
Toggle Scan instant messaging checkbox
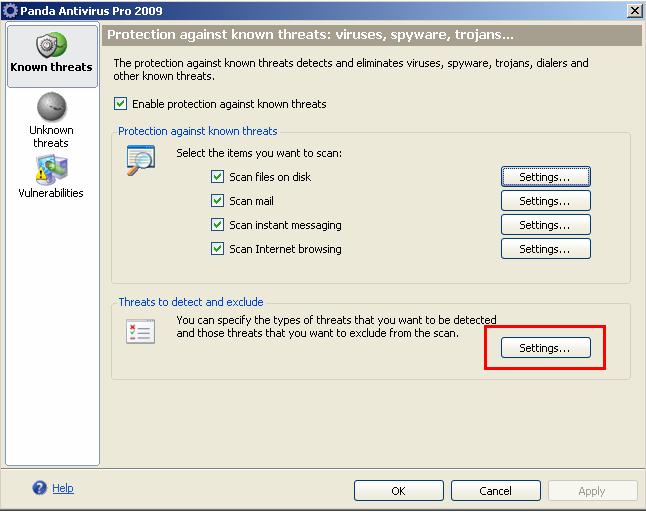click(x=217, y=225)
